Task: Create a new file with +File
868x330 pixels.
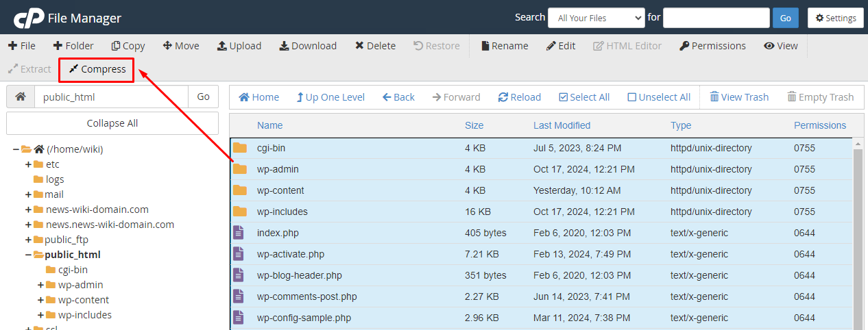Action: 22,46
